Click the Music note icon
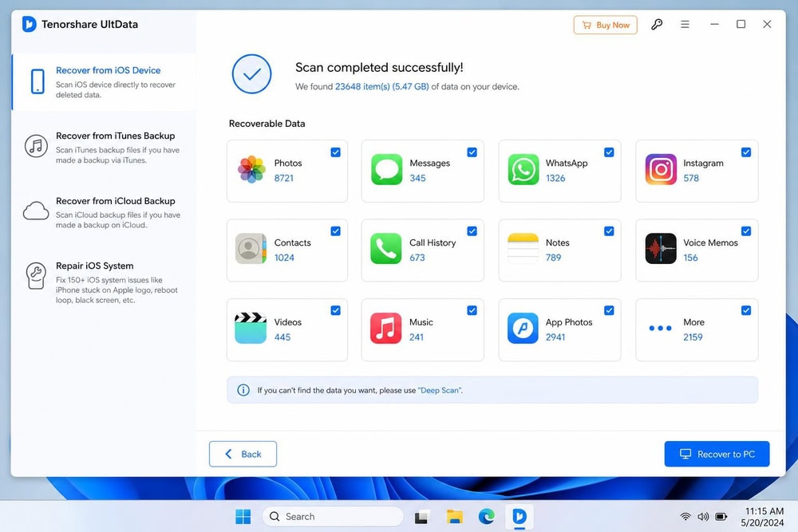798x532 pixels. [385, 329]
